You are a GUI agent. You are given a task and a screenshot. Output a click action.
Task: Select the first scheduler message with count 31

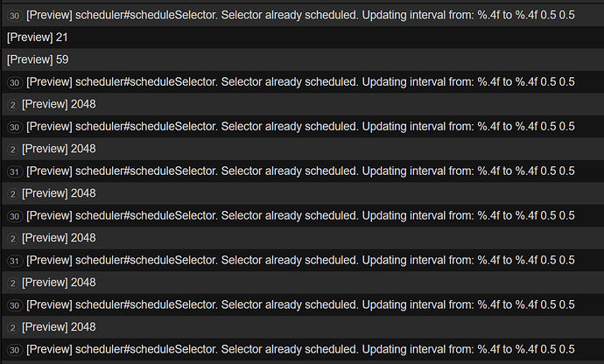click(x=300, y=171)
